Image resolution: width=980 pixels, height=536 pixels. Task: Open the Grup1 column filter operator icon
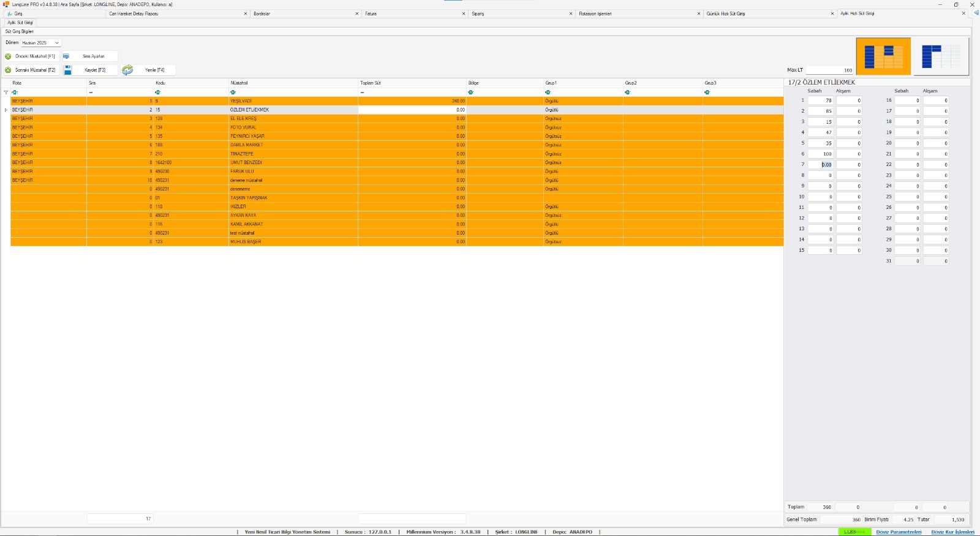548,92
